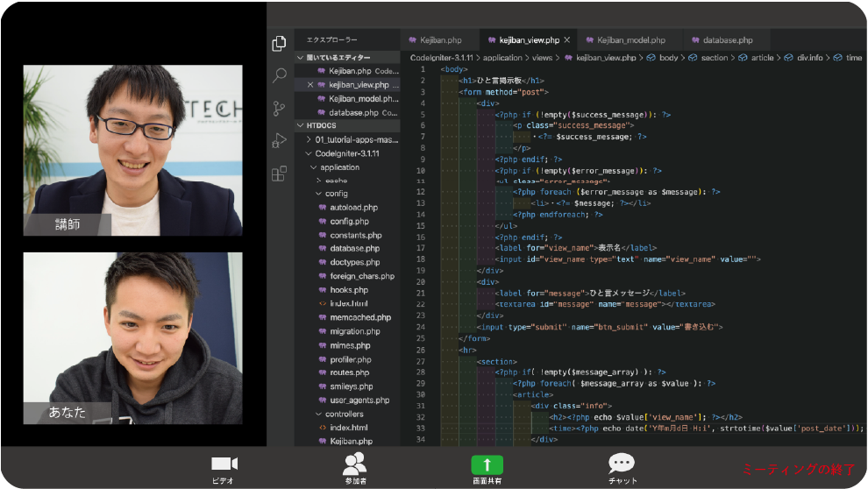Open the Source Control icon

pos(279,109)
